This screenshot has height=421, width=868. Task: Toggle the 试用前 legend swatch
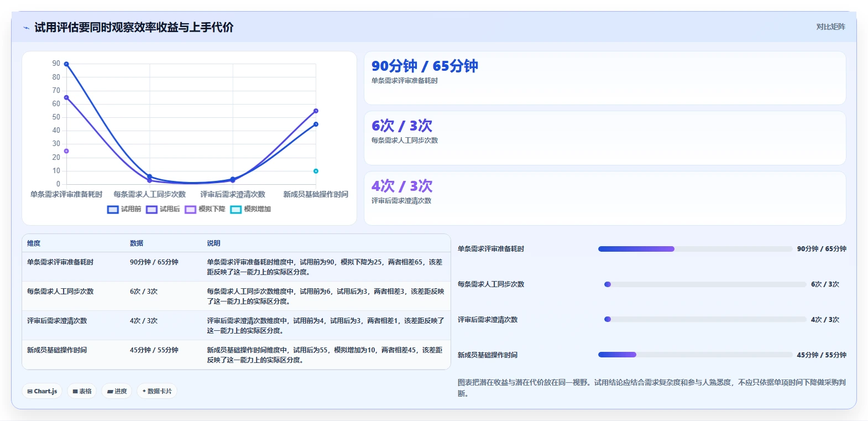(113, 209)
